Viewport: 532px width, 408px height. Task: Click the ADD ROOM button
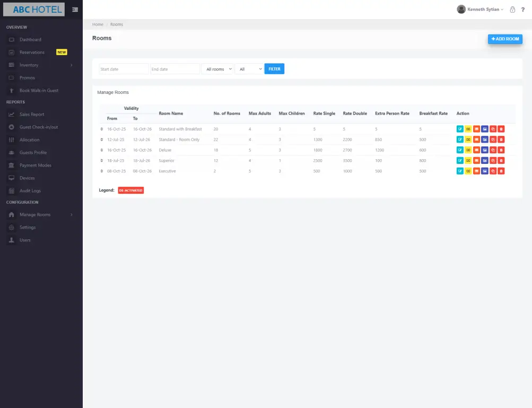(x=505, y=39)
